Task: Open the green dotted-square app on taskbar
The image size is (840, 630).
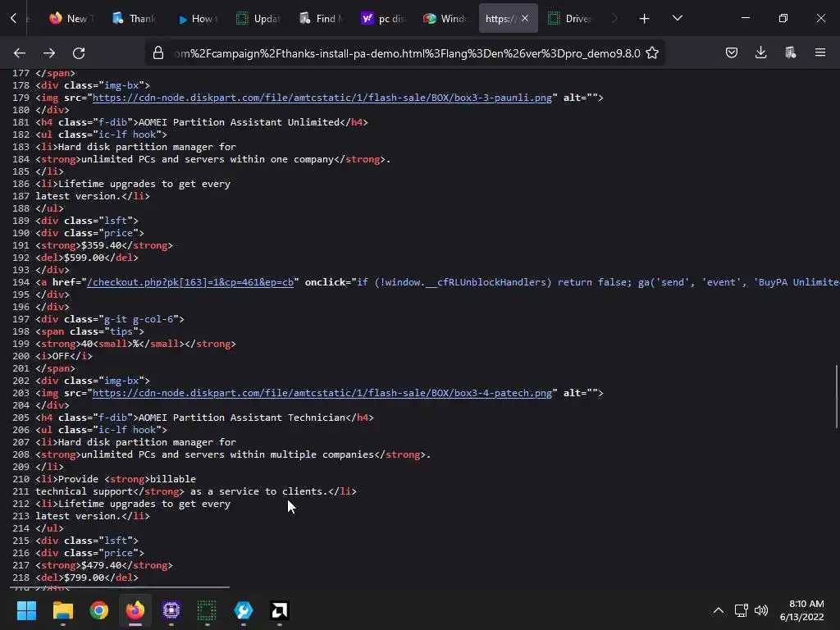Action: pos(207,610)
